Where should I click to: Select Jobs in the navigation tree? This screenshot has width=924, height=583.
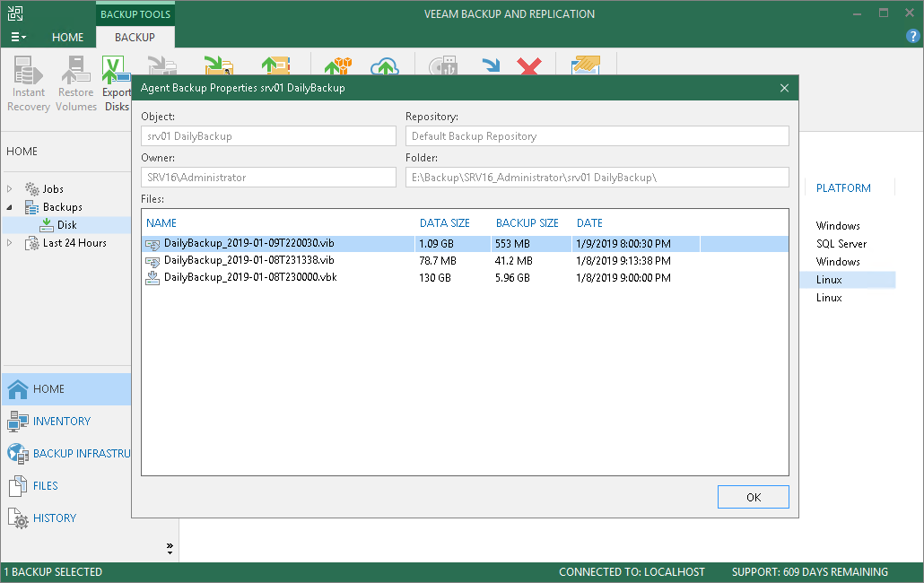52,189
